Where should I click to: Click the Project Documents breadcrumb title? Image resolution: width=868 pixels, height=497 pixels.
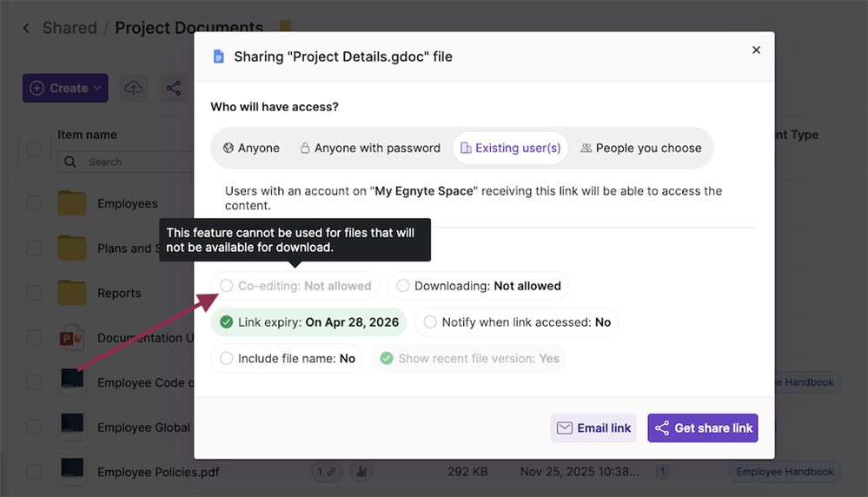tap(189, 28)
